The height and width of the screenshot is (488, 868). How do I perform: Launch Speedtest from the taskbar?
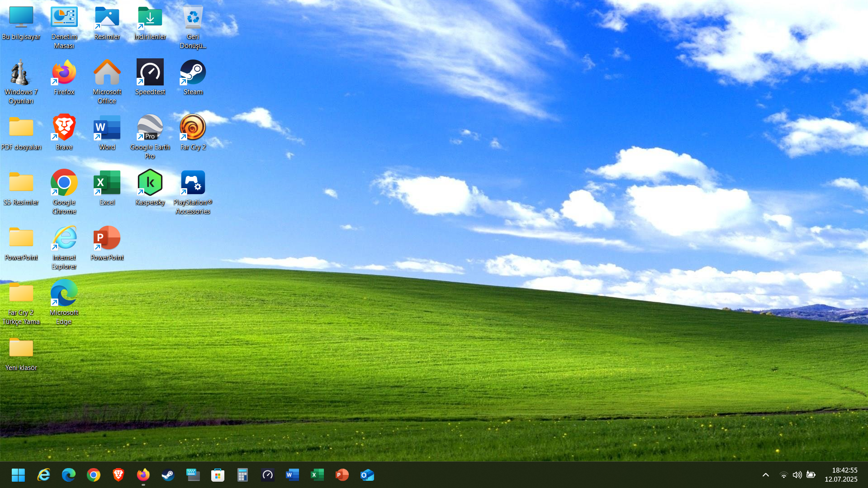[x=268, y=475]
